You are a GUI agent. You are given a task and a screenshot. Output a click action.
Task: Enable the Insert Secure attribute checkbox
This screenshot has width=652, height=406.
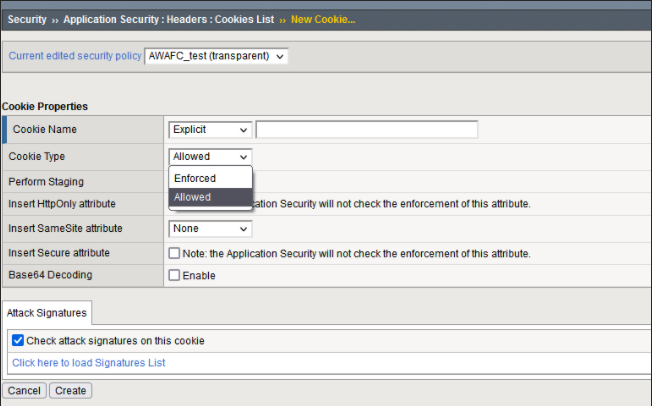[x=175, y=253]
